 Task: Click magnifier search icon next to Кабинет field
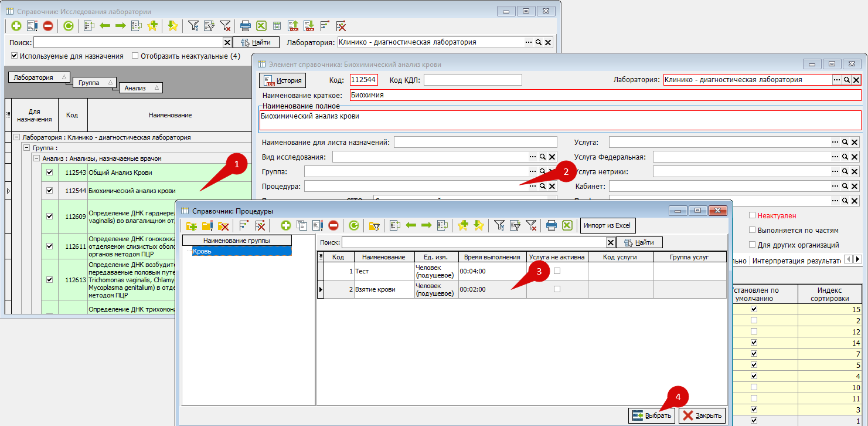pyautogui.click(x=845, y=186)
